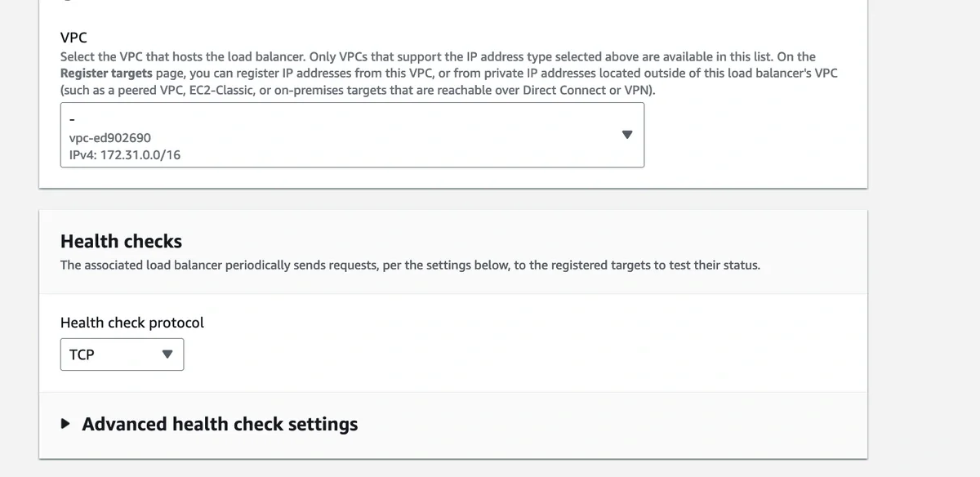The image size is (980, 477).
Task: Click the bold Register targets text
Action: click(106, 73)
